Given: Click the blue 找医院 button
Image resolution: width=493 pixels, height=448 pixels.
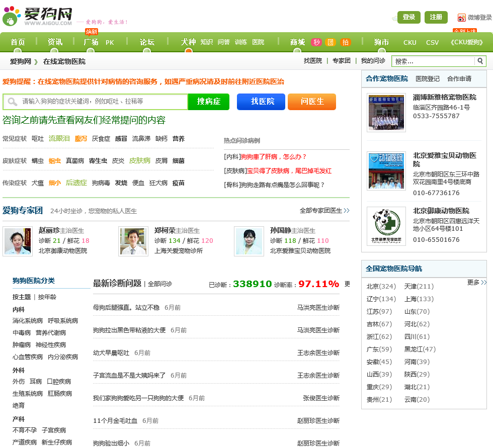Looking at the screenshot, I should [x=261, y=102].
